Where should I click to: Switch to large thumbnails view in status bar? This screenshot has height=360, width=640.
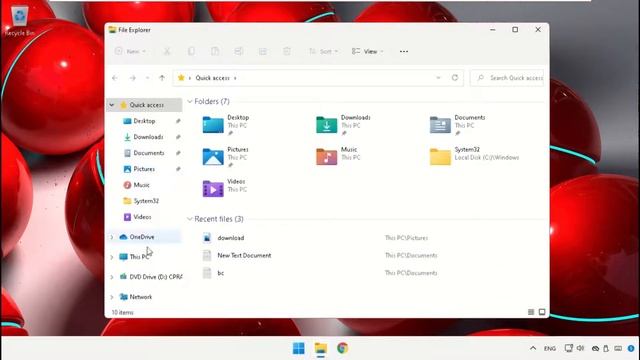[542, 312]
